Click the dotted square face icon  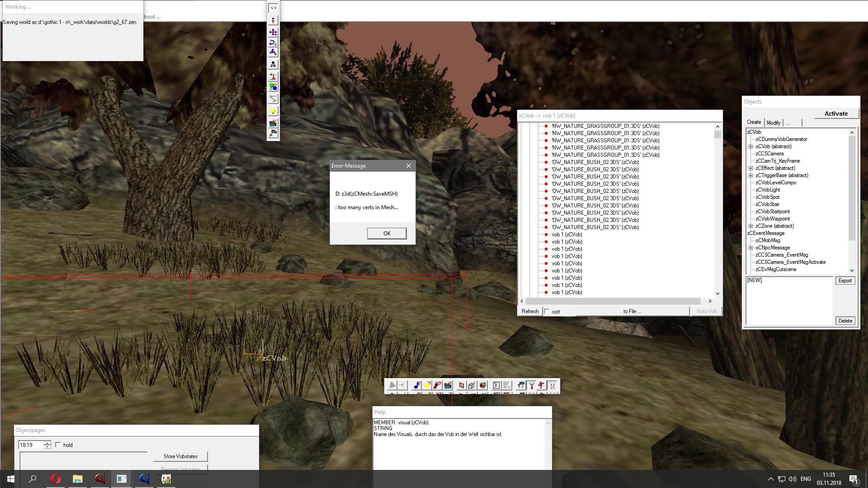tap(552, 385)
